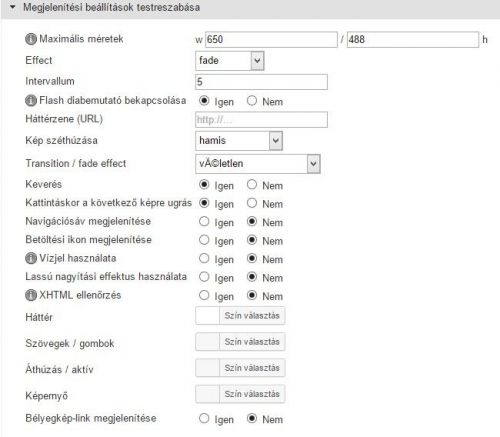This screenshot has width=500, height=437.
Task: Select Nem for Flash diabemutató bekapcsolása
Action: [x=252, y=101]
